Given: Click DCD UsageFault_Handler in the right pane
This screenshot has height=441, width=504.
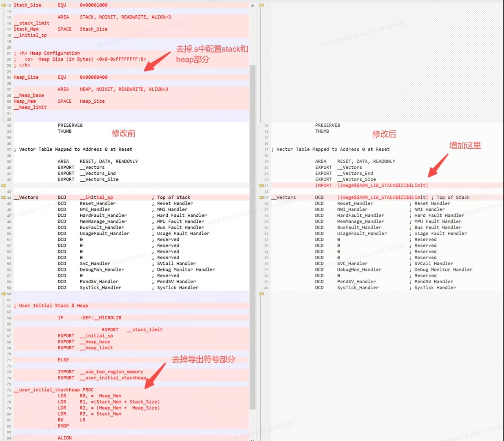Looking at the screenshot, I should [x=351, y=234].
